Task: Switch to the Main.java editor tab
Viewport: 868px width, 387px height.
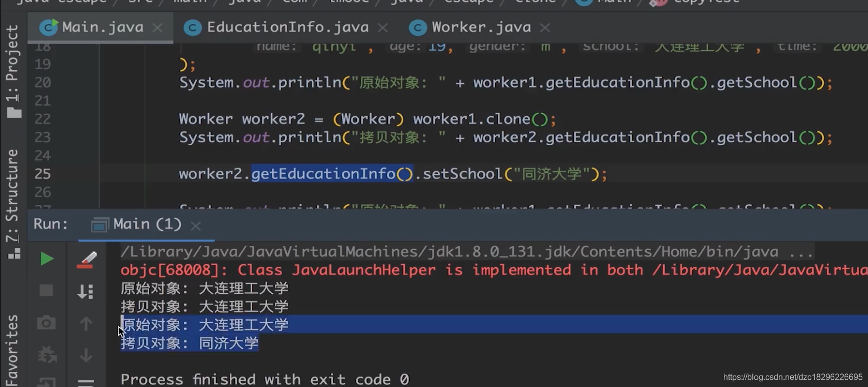Action: click(x=101, y=27)
